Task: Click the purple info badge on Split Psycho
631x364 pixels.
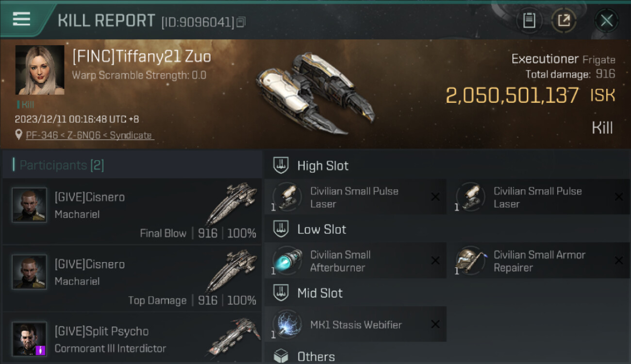Action: coord(41,350)
